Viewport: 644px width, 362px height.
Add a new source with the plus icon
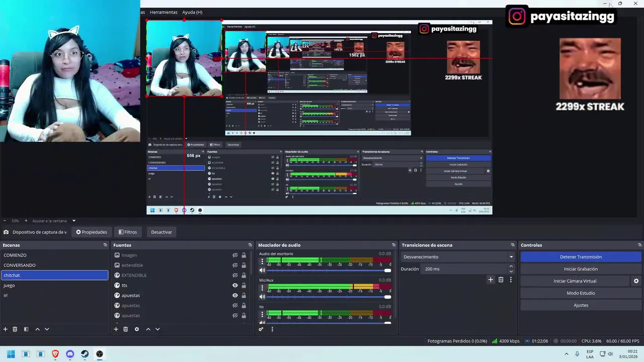click(116, 329)
